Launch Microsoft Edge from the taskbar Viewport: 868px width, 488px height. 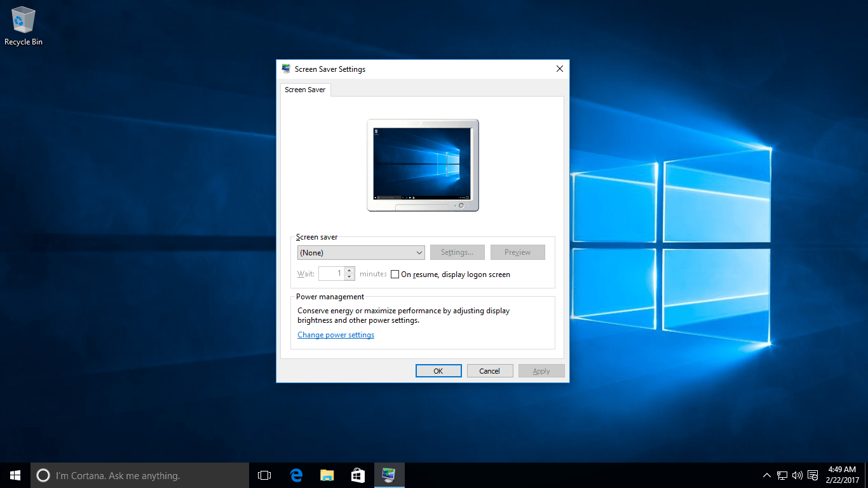[295, 475]
